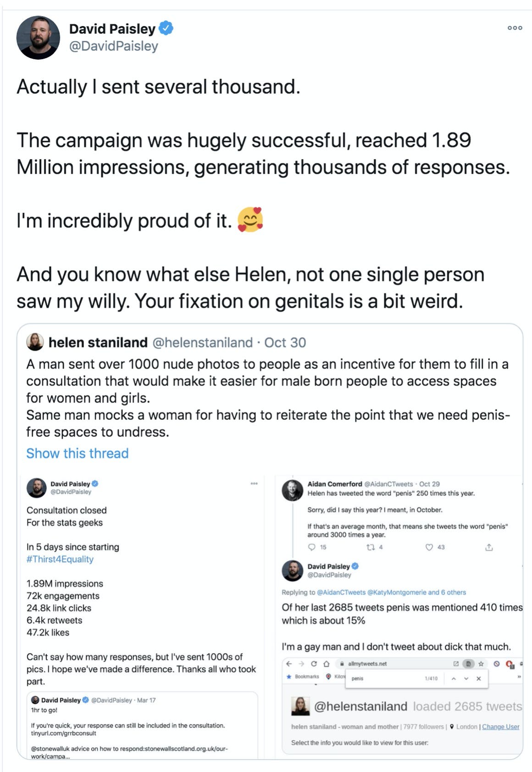Bookmark the page using star icon
Viewport: 532px width, 772px height.
[x=481, y=664]
